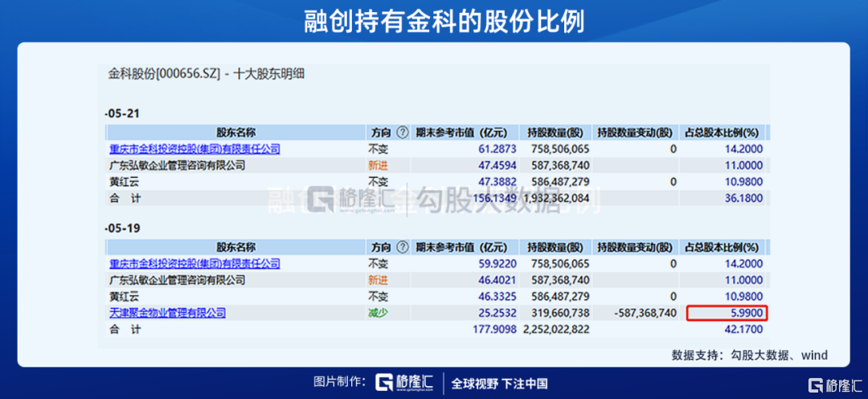
Task: Click 新进 for 广东弘敏 in the 05-19 table
Action: tap(378, 280)
